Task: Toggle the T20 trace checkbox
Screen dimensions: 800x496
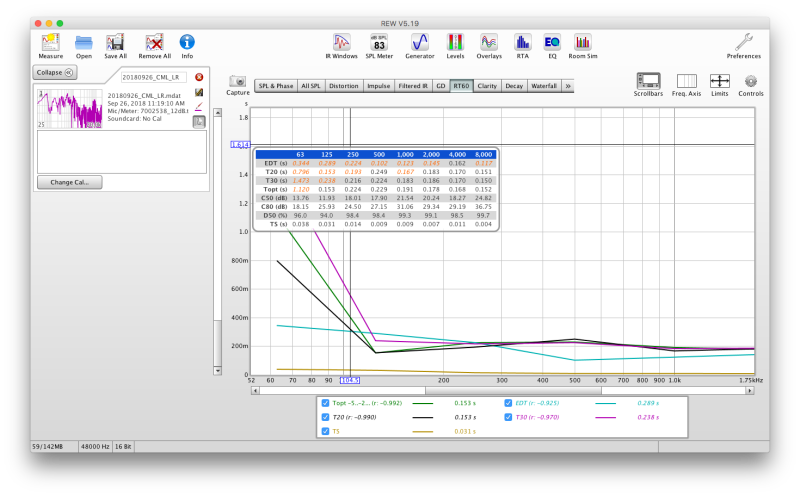Action: [x=326, y=417]
